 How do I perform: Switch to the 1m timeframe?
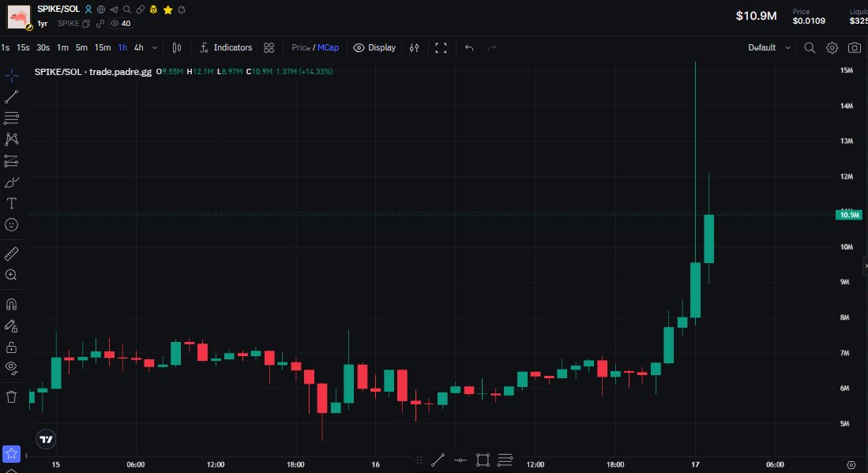point(62,47)
